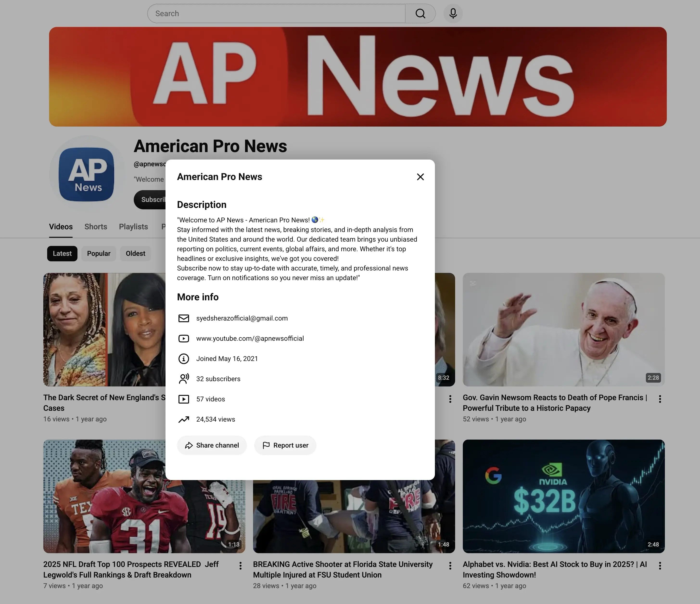Open syedsherazofficial@gmail.com email link
Image resolution: width=700 pixels, height=604 pixels.
pos(242,318)
